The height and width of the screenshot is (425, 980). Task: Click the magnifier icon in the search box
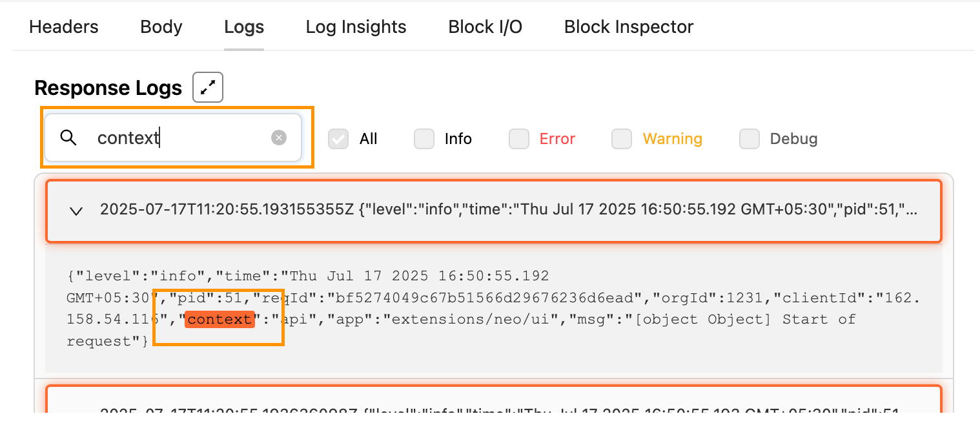(68, 138)
